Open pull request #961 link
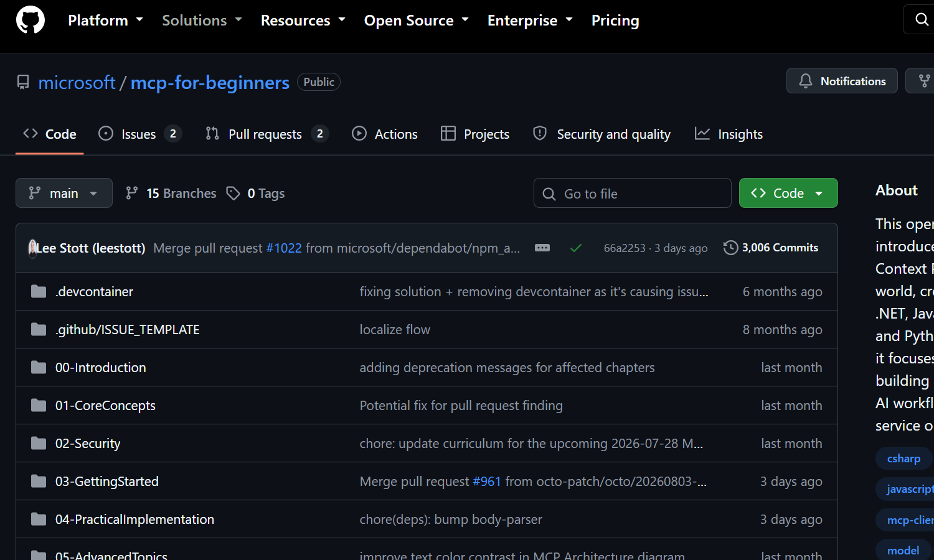Screen dimensions: 934x560 click(487, 481)
